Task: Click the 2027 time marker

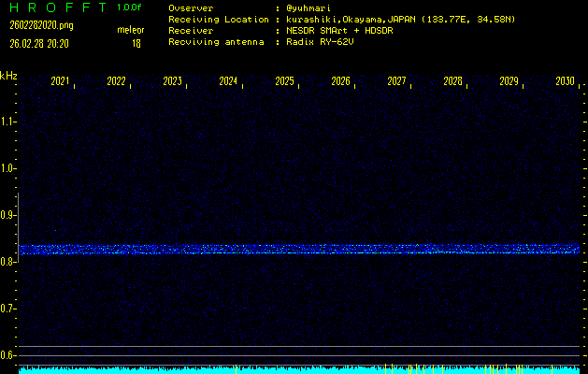Action: pyautogui.click(x=396, y=82)
